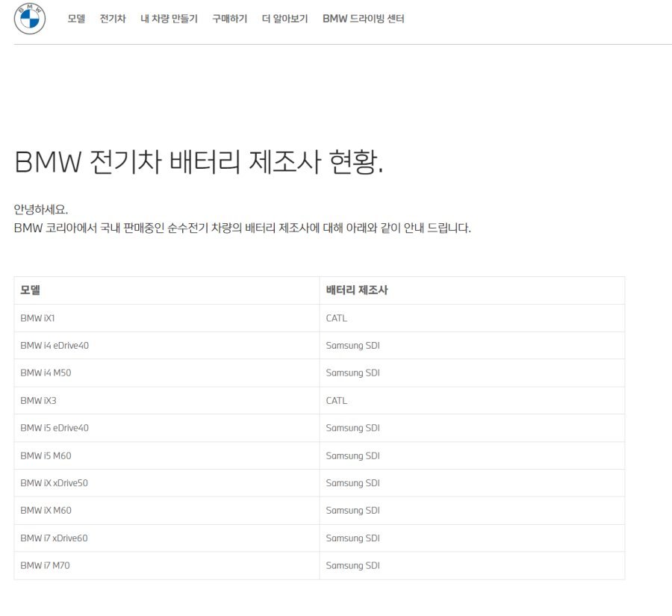Select the 전기차 menu item
The width and height of the screenshot is (672, 616).
pos(112,19)
